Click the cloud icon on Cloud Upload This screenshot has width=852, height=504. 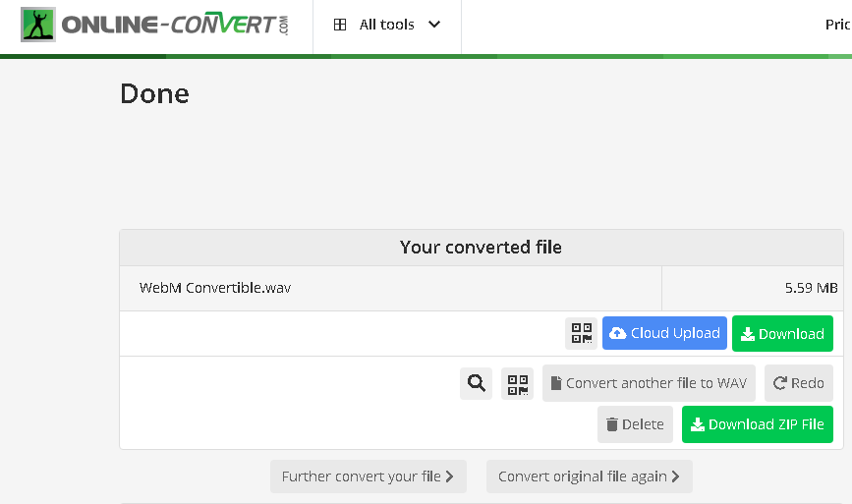pyautogui.click(x=618, y=334)
